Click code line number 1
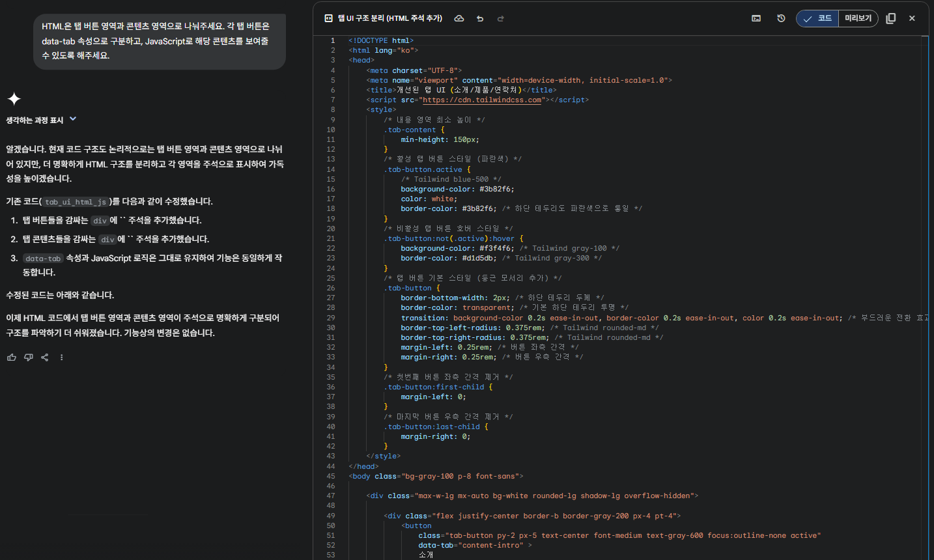Image resolution: width=934 pixels, height=560 pixels. pos(332,40)
